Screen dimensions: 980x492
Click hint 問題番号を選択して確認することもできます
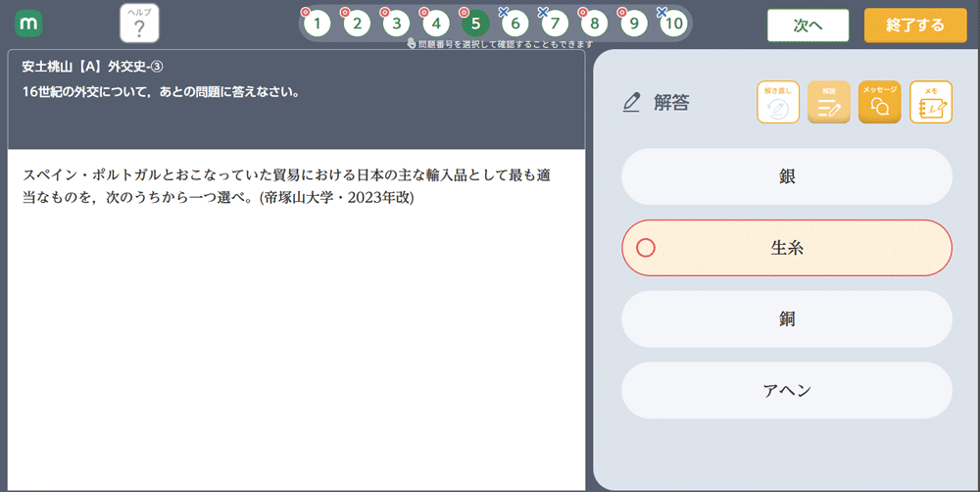[x=505, y=44]
